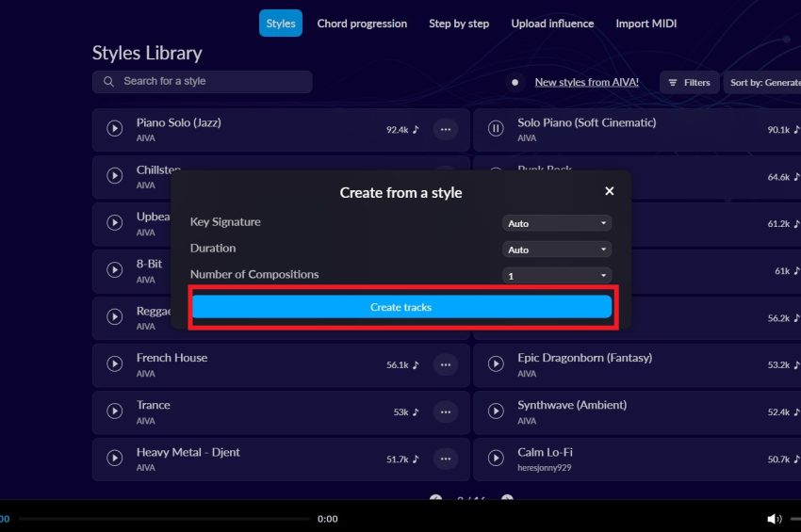Play the Calm Lo-Fi style preview

[496, 459]
